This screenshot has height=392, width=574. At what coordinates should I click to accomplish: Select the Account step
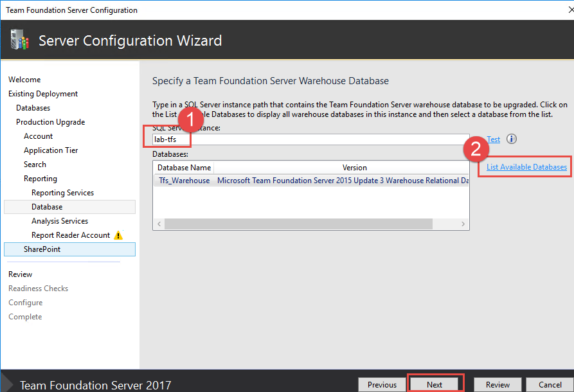(x=38, y=136)
